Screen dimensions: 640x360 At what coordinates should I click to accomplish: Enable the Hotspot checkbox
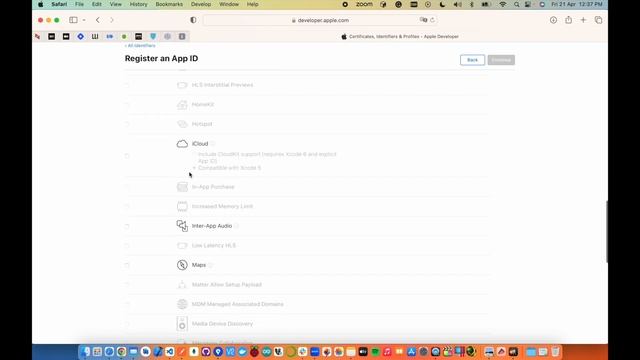127,124
